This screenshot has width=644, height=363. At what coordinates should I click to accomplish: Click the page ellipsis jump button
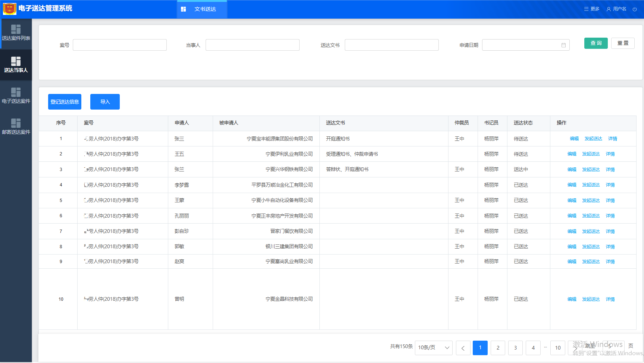point(545,347)
